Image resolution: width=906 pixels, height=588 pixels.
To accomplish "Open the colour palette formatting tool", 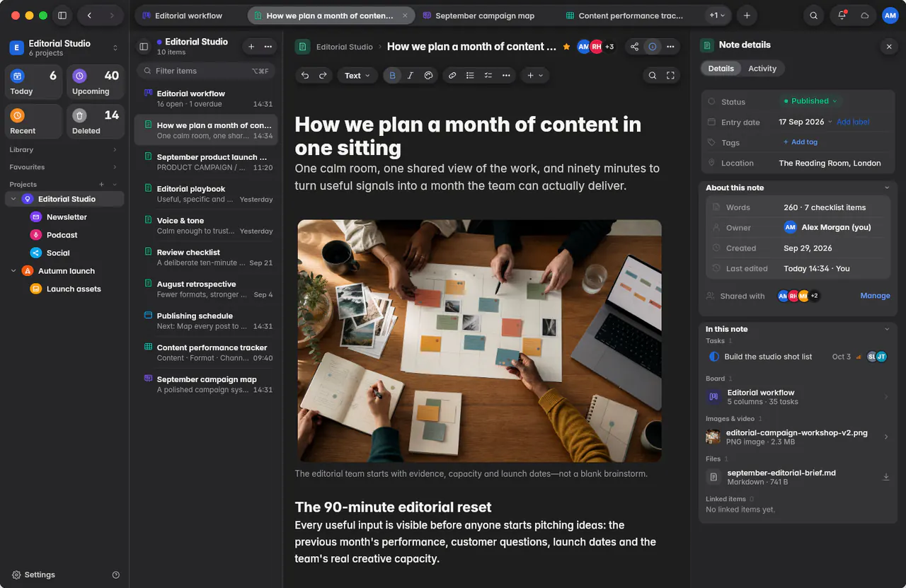I will click(428, 76).
